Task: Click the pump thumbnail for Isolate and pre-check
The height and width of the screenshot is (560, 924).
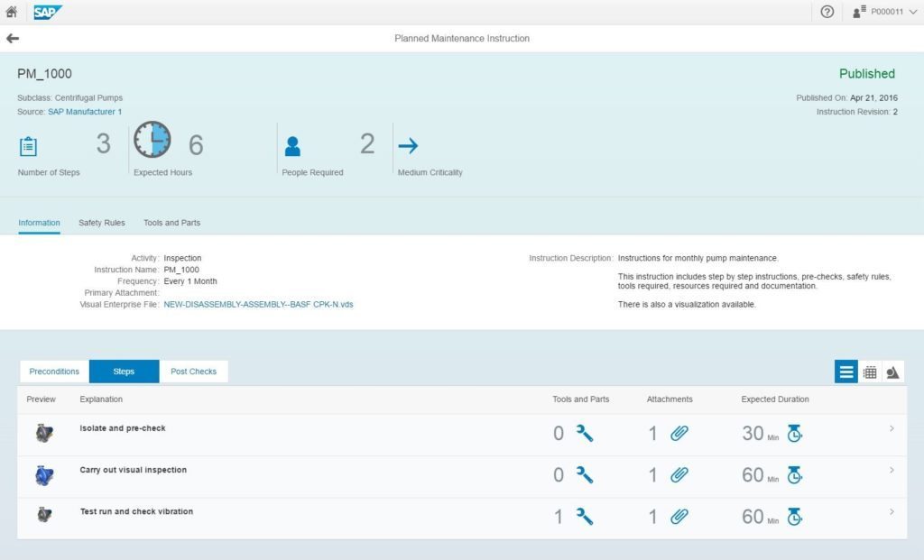Action: coord(44,434)
